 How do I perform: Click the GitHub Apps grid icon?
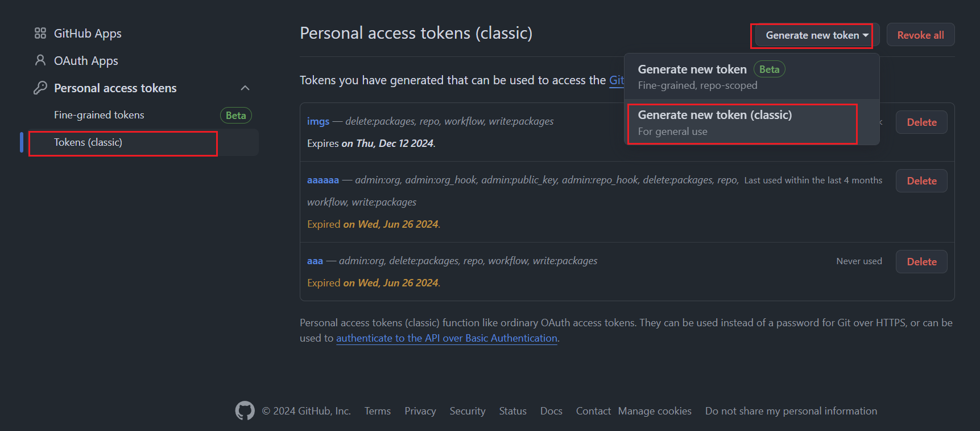[40, 34]
